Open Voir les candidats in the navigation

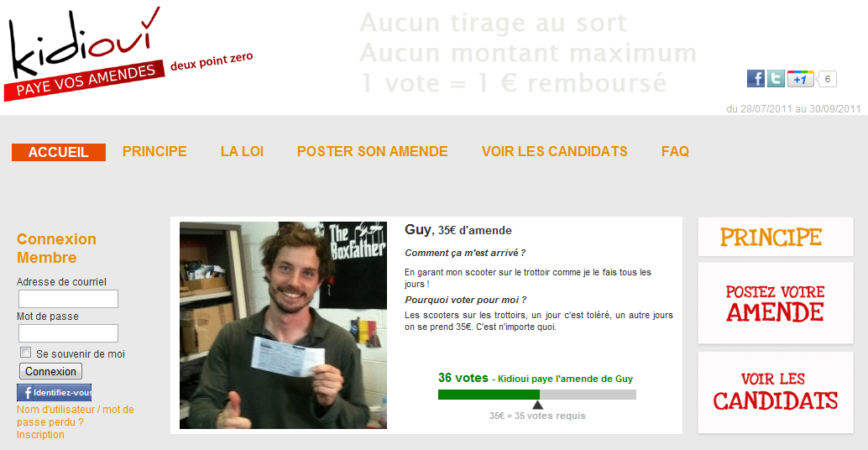554,152
